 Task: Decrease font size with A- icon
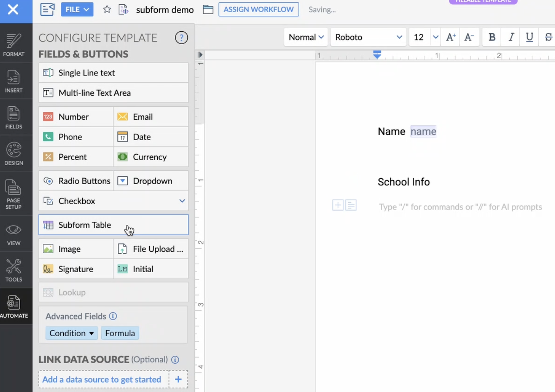[x=469, y=37]
